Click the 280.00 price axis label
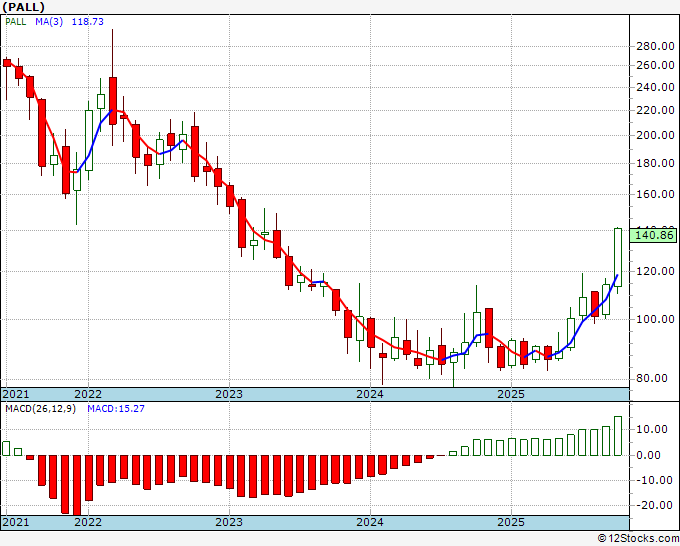 coord(655,46)
